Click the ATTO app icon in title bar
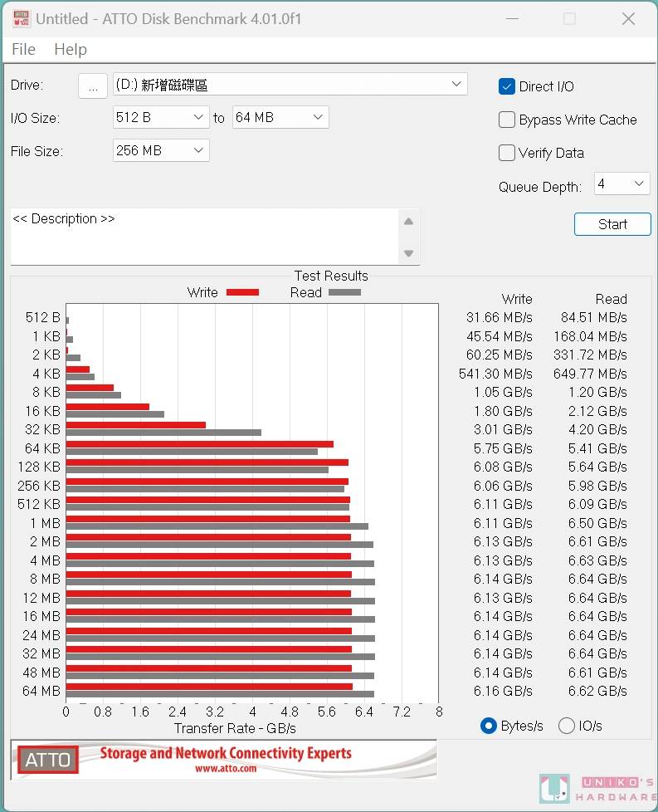The image size is (658, 812). pos(22,19)
